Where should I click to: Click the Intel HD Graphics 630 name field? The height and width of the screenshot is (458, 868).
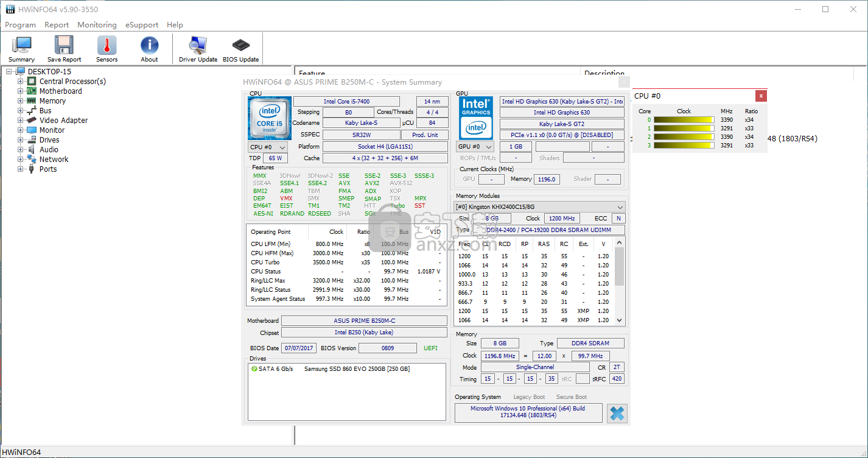562,113
